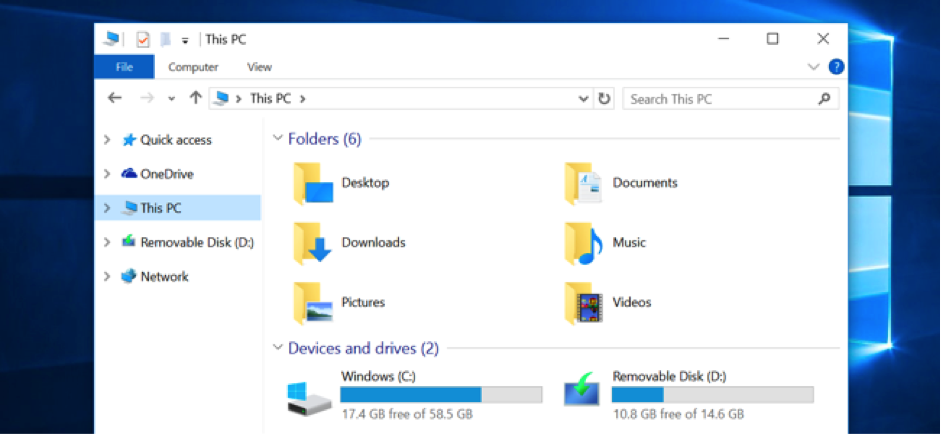Click the Removable Disk (D:) drive icon
941x434 pixels.
click(581, 390)
